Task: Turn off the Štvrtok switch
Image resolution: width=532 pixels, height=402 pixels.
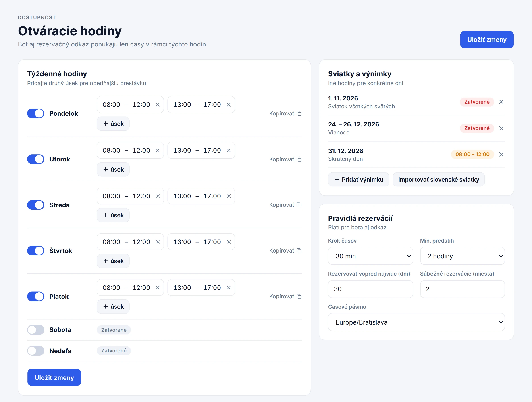Action: 36,251
